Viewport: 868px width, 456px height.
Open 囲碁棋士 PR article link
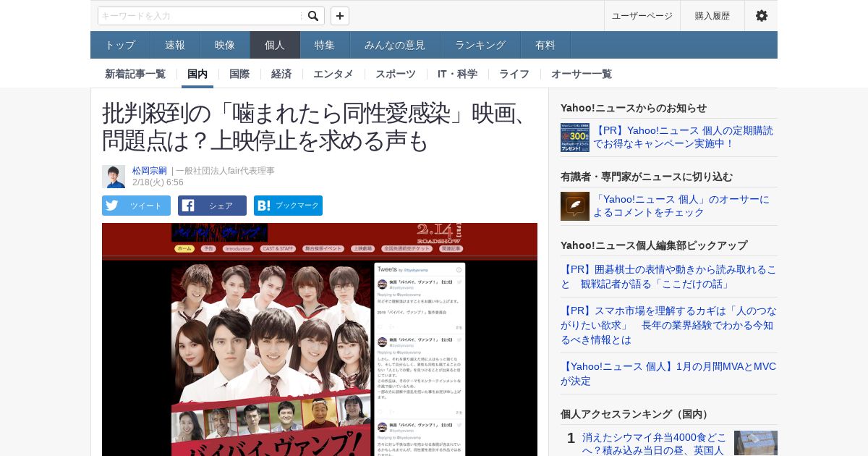[668, 276]
